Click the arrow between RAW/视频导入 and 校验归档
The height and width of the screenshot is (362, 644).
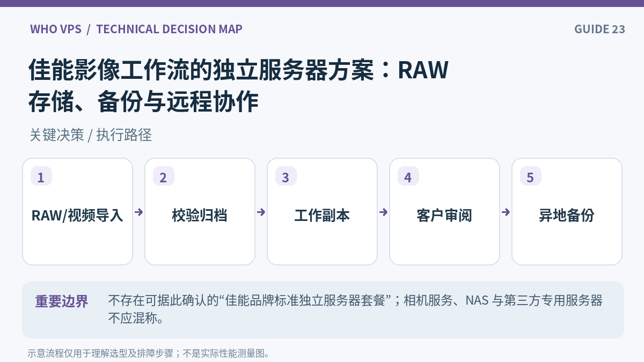[138, 212]
